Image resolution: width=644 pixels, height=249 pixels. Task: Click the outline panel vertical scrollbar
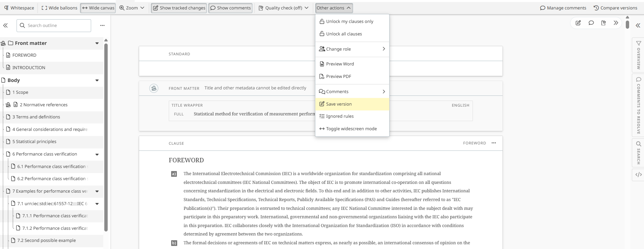[106, 135]
